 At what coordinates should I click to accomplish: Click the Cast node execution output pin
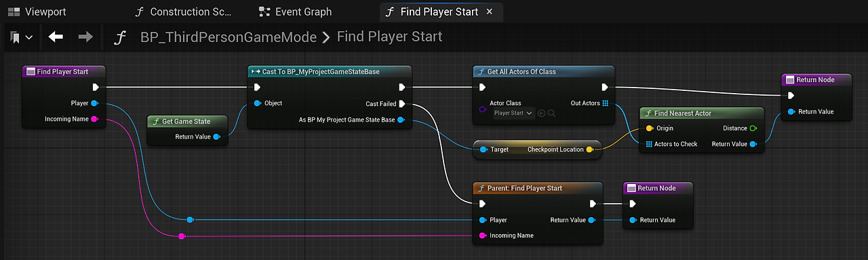pyautogui.click(x=402, y=87)
